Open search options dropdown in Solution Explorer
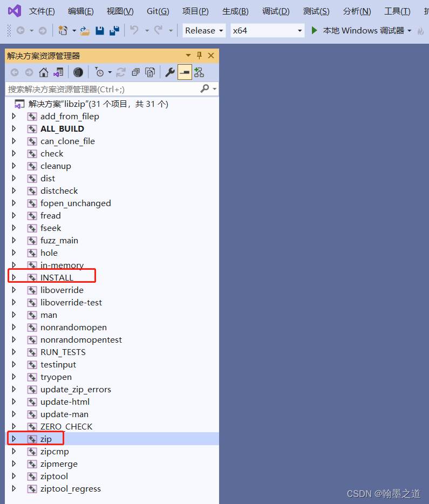Viewport: 429px width, 504px height. pos(215,89)
